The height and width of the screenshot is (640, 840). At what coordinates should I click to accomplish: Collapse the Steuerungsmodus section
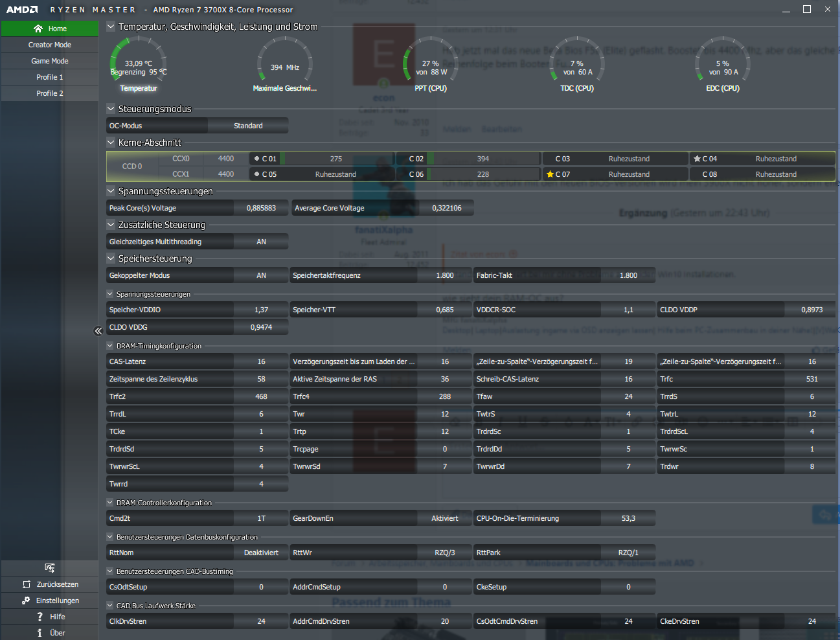[x=111, y=109]
